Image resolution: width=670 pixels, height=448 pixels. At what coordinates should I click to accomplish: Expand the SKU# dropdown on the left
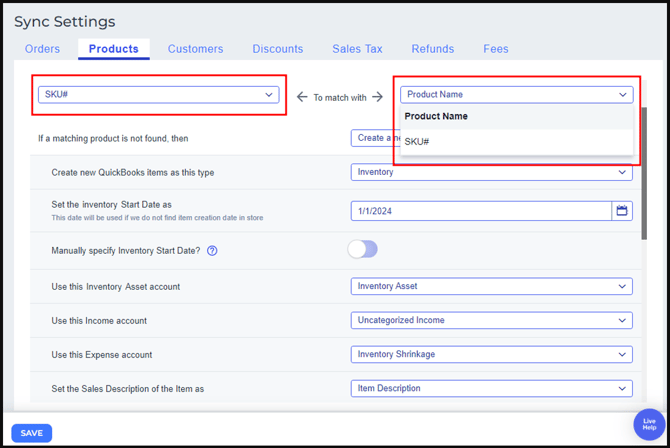[159, 95]
